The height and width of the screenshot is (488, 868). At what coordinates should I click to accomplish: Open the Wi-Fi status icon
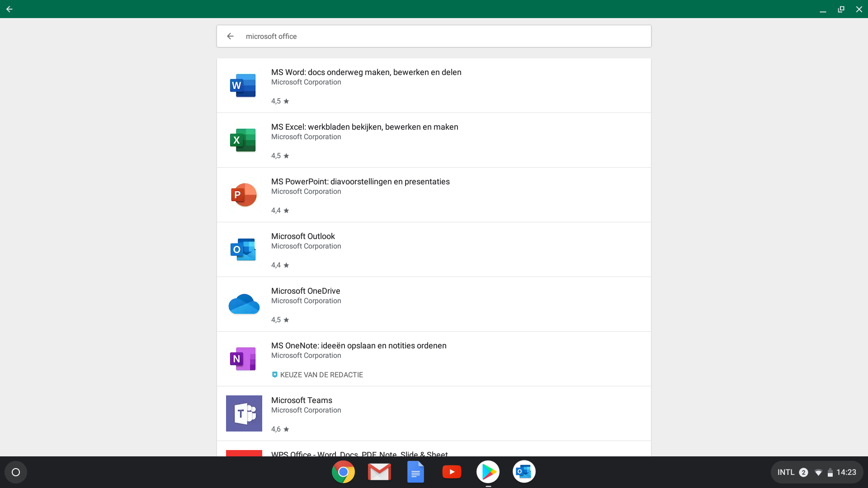(818, 473)
